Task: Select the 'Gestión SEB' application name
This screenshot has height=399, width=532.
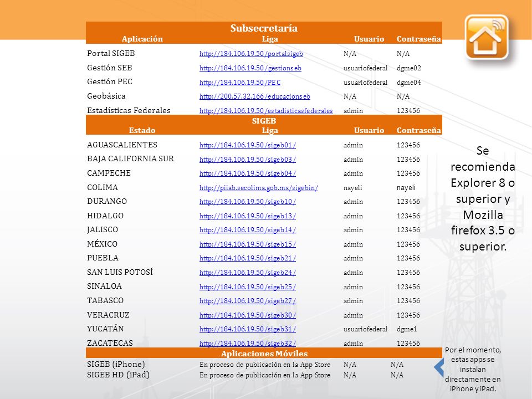Action: pos(110,68)
